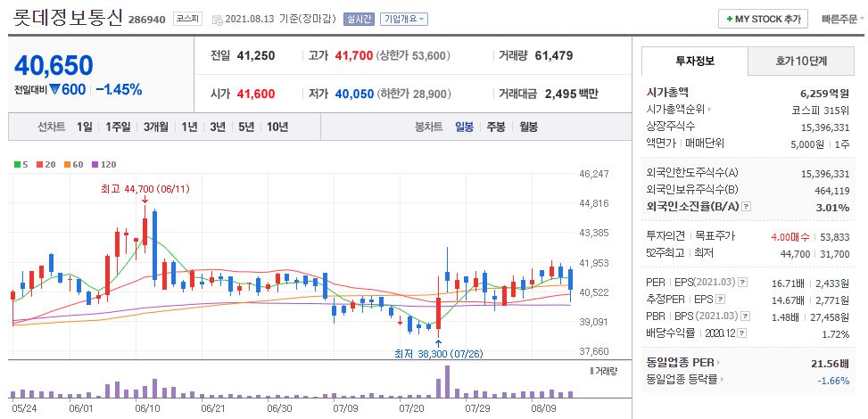Click the red 최고 44,700 arrow marker

(145, 200)
